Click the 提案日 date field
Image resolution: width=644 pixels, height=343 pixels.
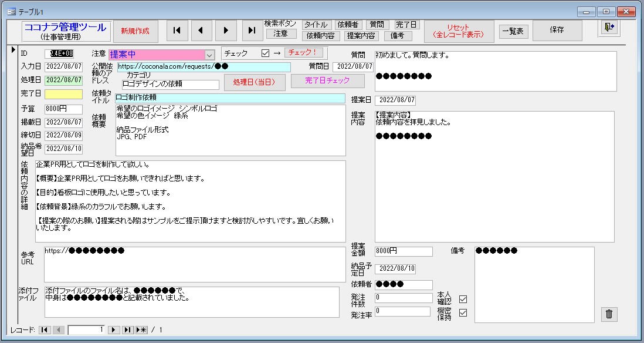(x=395, y=100)
